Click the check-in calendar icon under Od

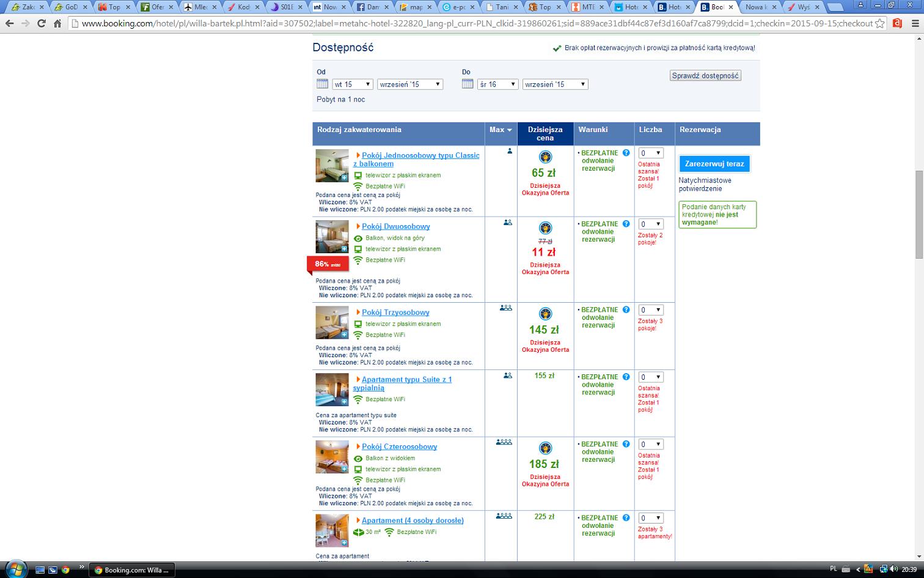322,84
